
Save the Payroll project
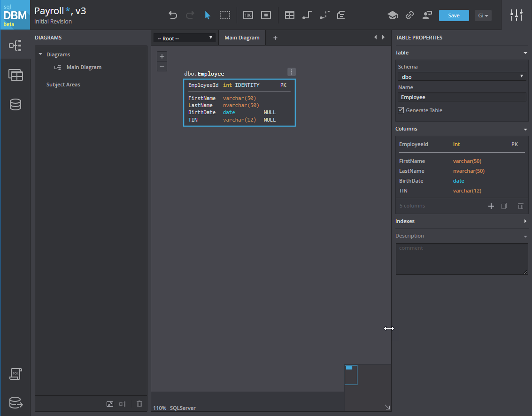454,15
